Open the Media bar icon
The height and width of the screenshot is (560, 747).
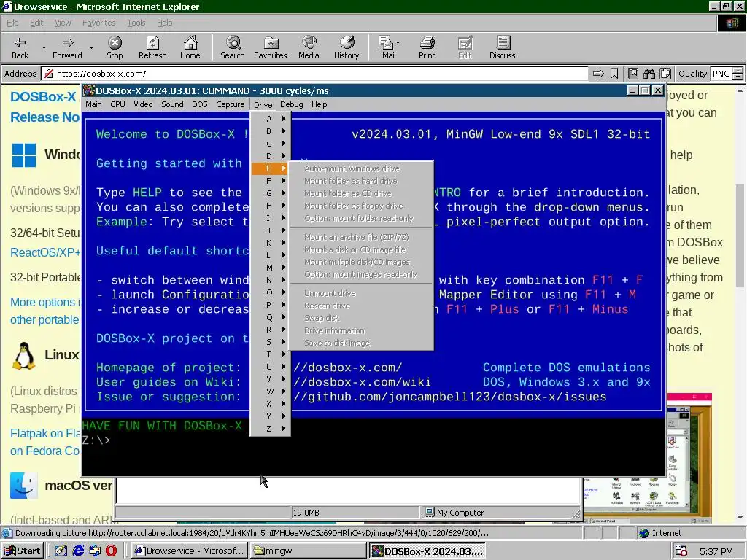pyautogui.click(x=309, y=47)
